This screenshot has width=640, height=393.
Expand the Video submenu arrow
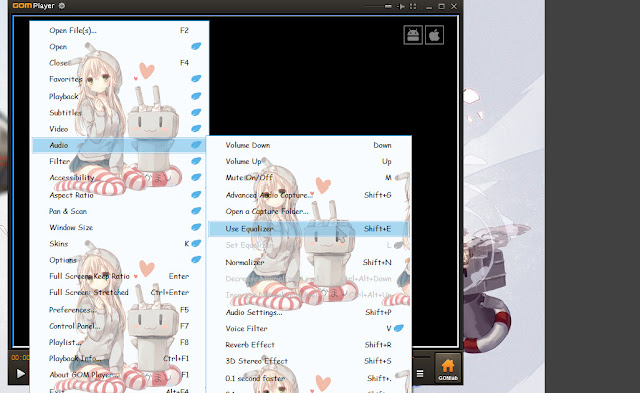[x=196, y=129]
